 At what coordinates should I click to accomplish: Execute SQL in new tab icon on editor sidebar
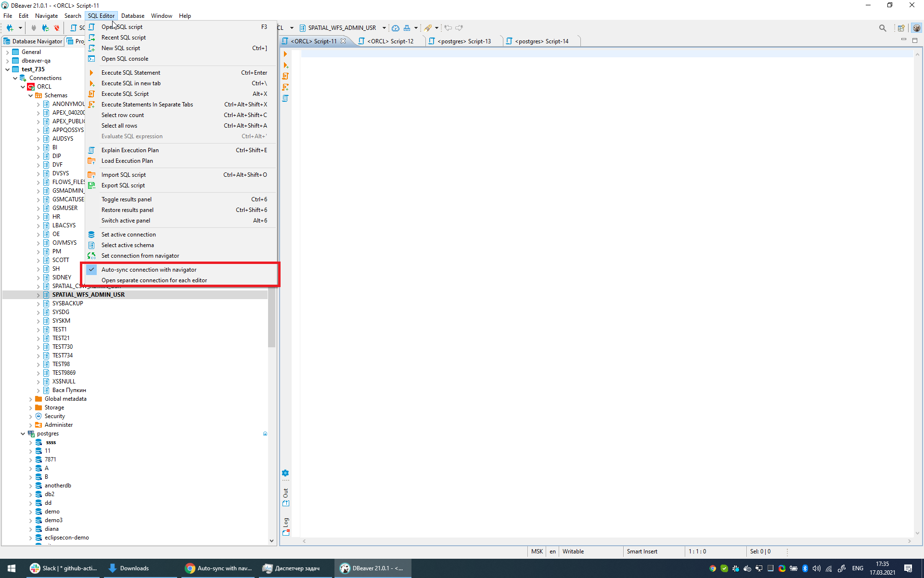click(x=286, y=66)
